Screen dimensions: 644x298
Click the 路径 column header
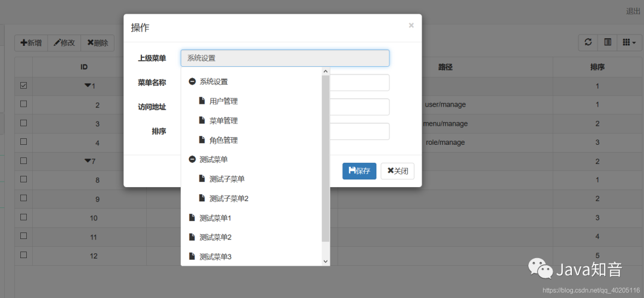(445, 67)
